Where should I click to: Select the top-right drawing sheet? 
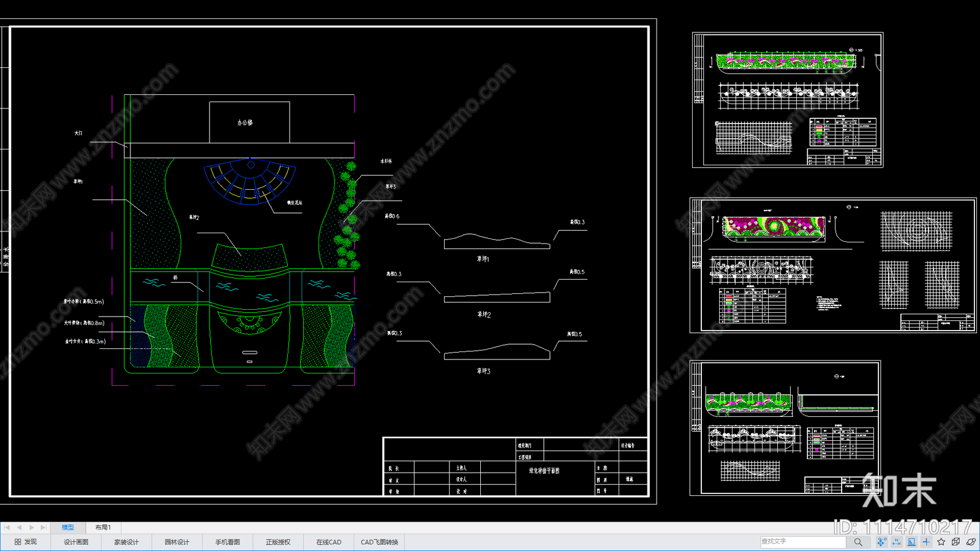(788, 100)
